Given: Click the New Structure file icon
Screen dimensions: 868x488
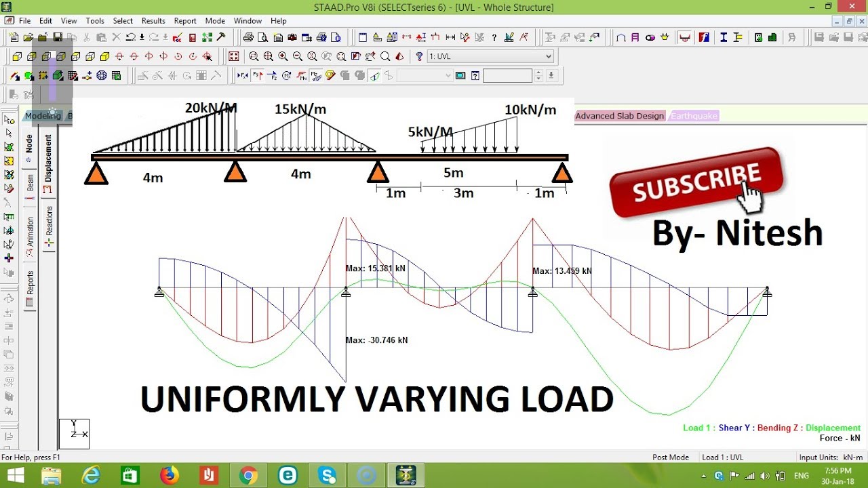Looking at the screenshot, I should click(x=14, y=37).
